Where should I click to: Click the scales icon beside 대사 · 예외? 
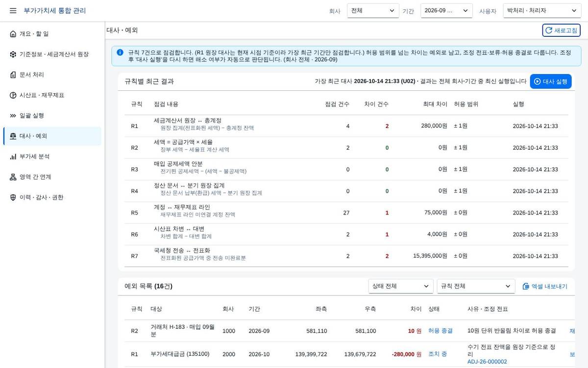[13, 136]
